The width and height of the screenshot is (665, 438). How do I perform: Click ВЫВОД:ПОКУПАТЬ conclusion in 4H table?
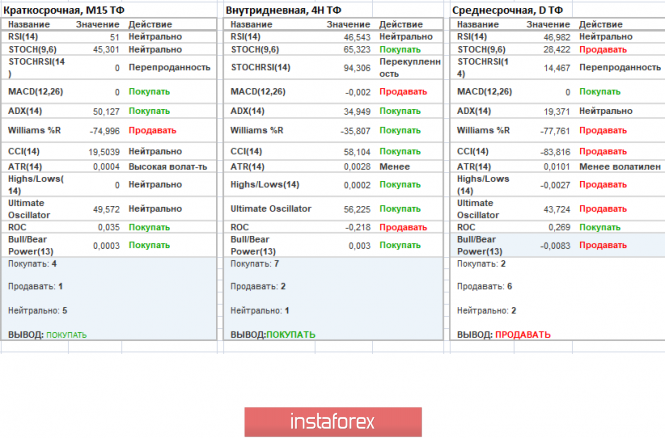pyautogui.click(x=273, y=335)
